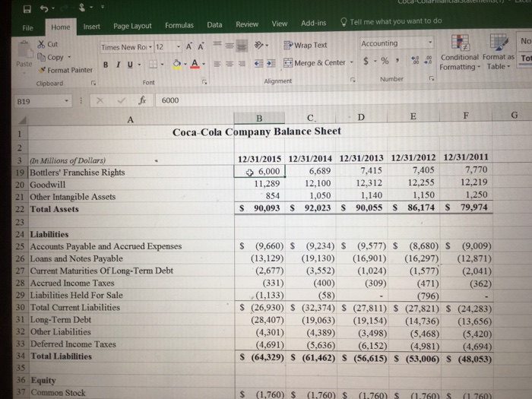Switch to the Add-ins tab
532x399 pixels.
313,23
